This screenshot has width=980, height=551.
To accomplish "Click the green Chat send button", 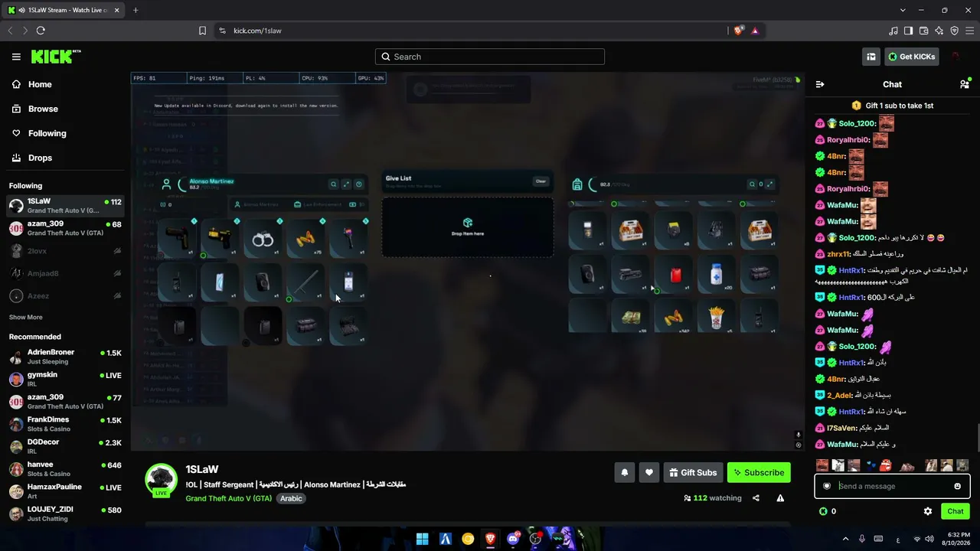I will tap(955, 511).
